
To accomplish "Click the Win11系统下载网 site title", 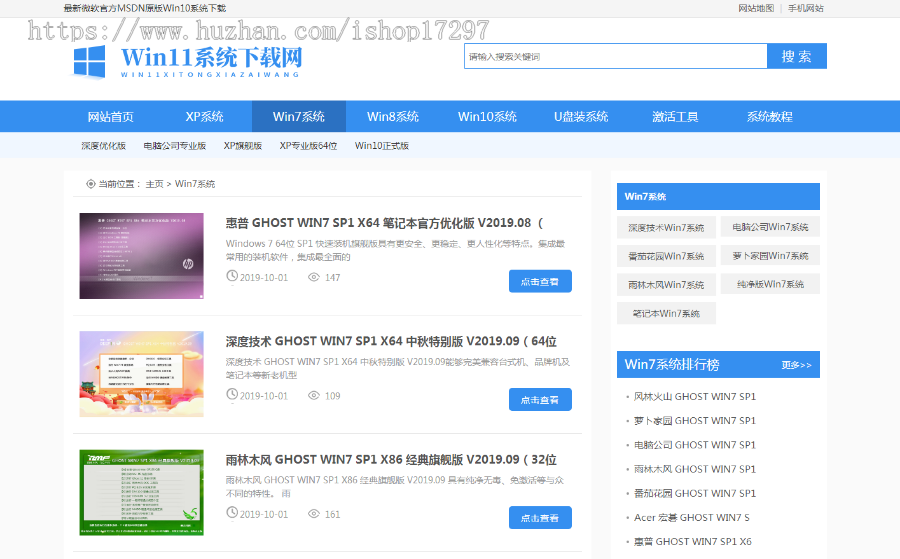I will click(211, 58).
